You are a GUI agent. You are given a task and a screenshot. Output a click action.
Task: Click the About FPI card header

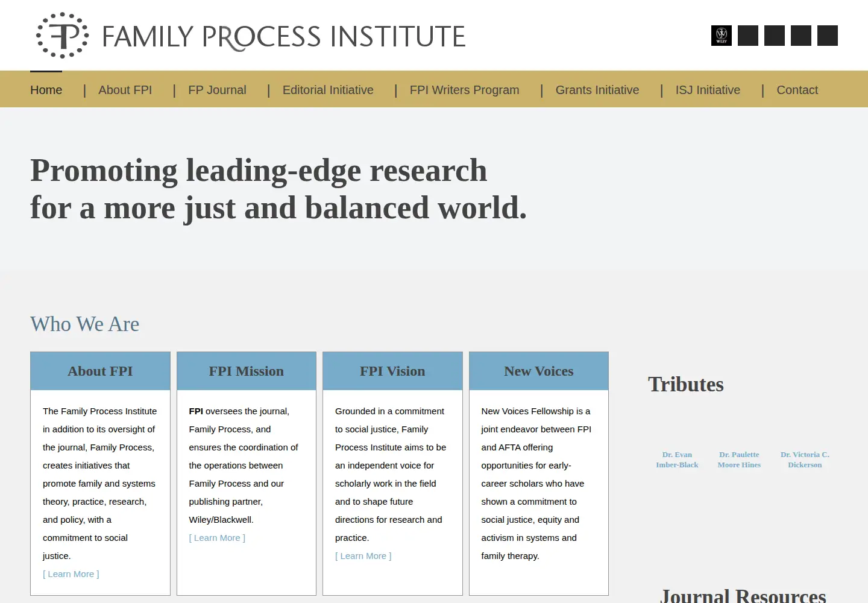(100, 371)
